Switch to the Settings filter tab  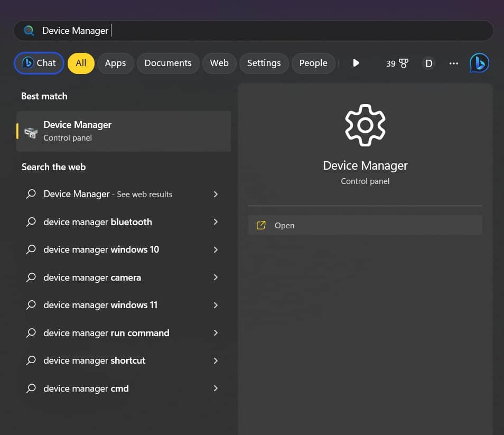[264, 63]
